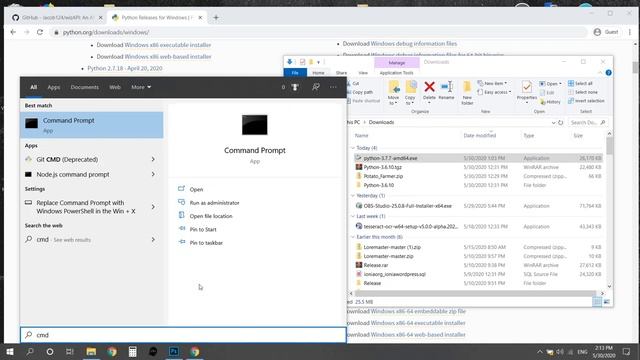This screenshot has width=640, height=360.
Task: Expand Replace Command Prompt setting arrow
Action: (153, 207)
